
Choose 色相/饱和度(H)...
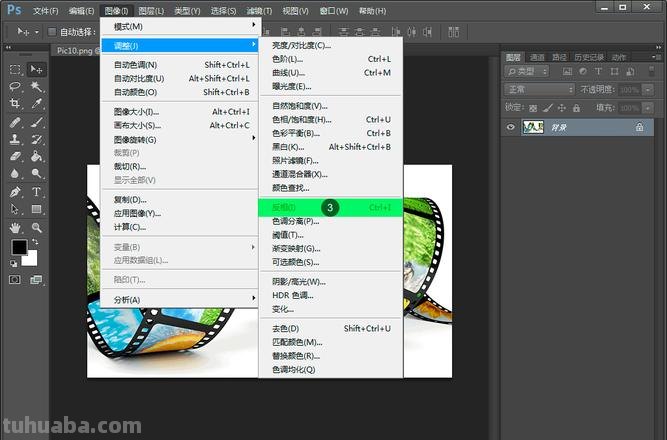(331, 120)
